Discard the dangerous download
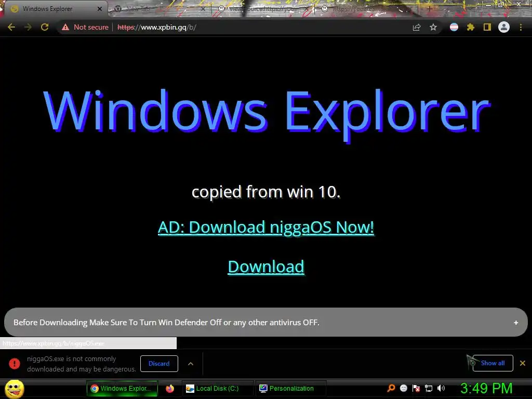The width and height of the screenshot is (532, 399). [x=159, y=364]
